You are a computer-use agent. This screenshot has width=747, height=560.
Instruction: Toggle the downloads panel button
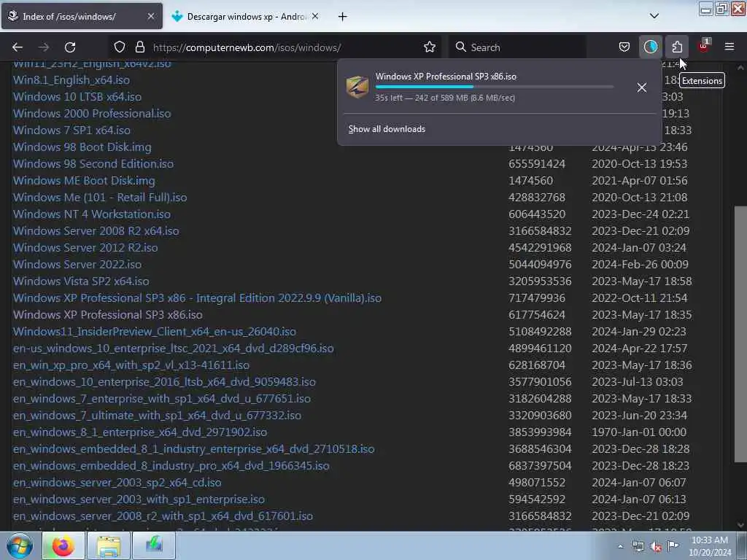coord(651,47)
